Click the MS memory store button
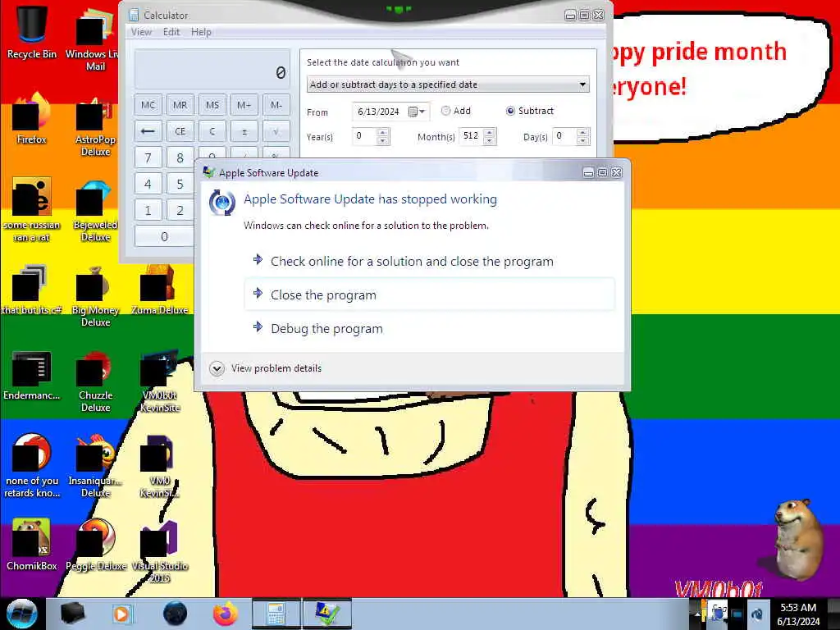This screenshot has height=630, width=840. (x=212, y=105)
